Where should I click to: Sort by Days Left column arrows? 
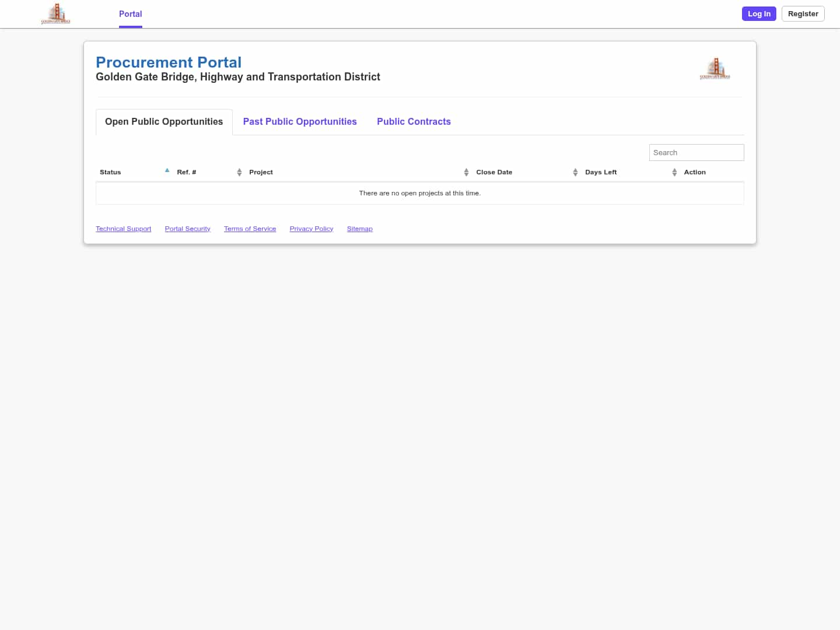point(674,172)
